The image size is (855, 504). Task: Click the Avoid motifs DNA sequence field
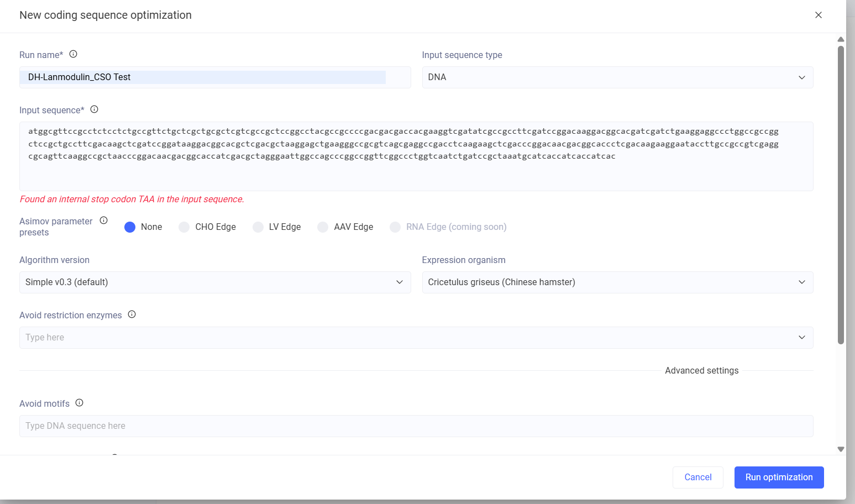pos(416,426)
